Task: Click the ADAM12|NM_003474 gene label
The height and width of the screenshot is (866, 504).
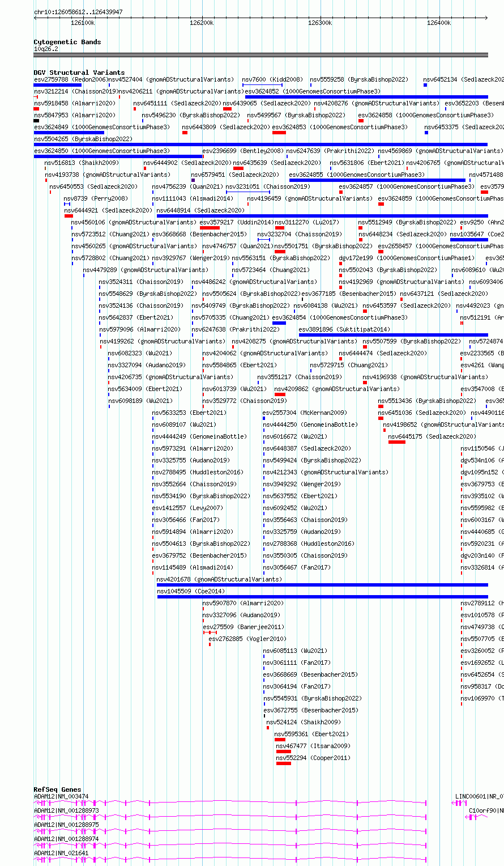Action: [61, 796]
